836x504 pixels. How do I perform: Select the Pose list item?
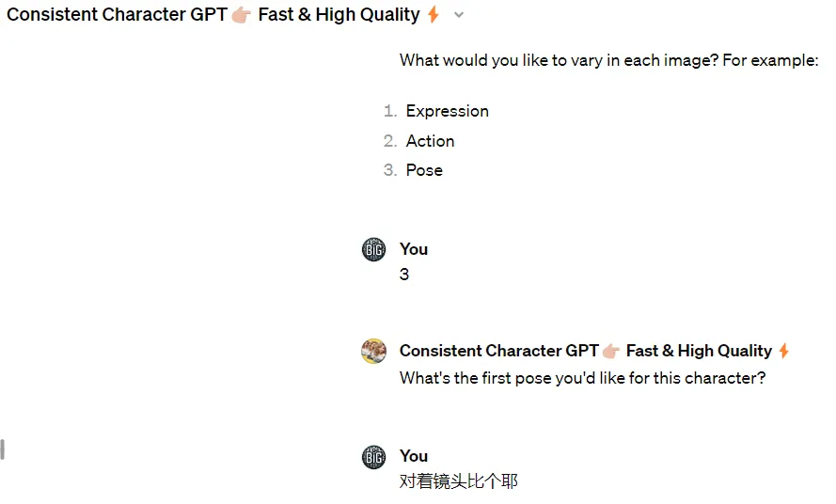click(424, 170)
